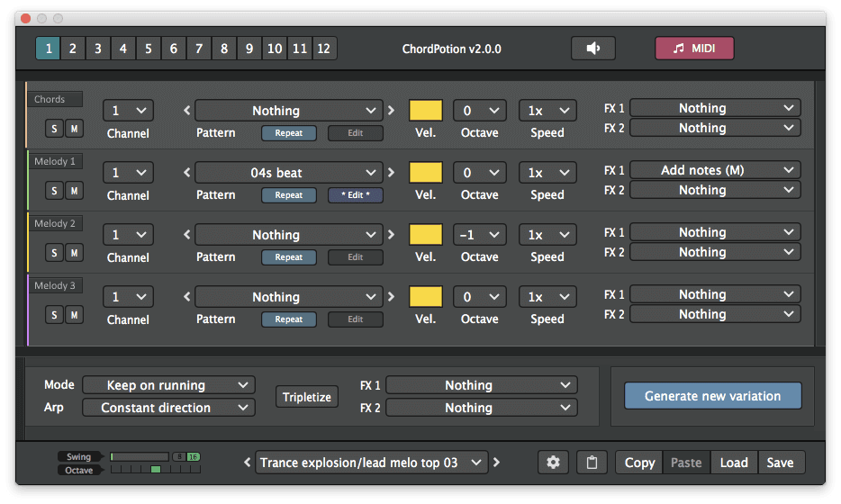Open the Mode Keep on running dropdown
This screenshot has height=504, width=841.
pyautogui.click(x=168, y=385)
